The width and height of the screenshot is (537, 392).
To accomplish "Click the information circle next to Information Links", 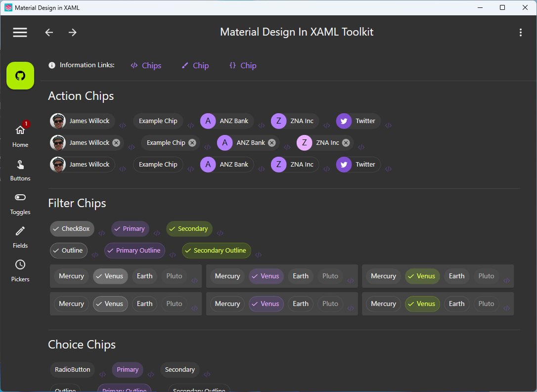I will (x=51, y=65).
